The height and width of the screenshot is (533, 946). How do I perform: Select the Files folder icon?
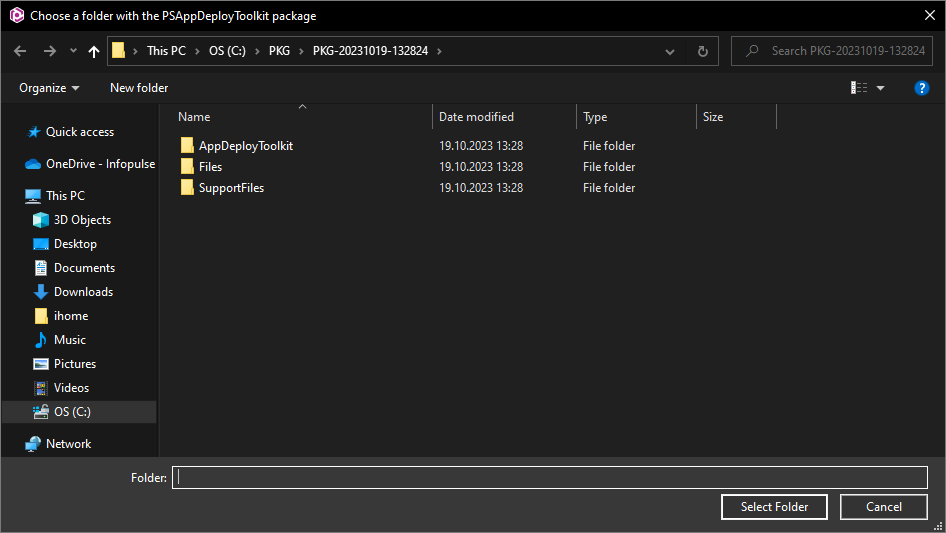click(x=187, y=167)
